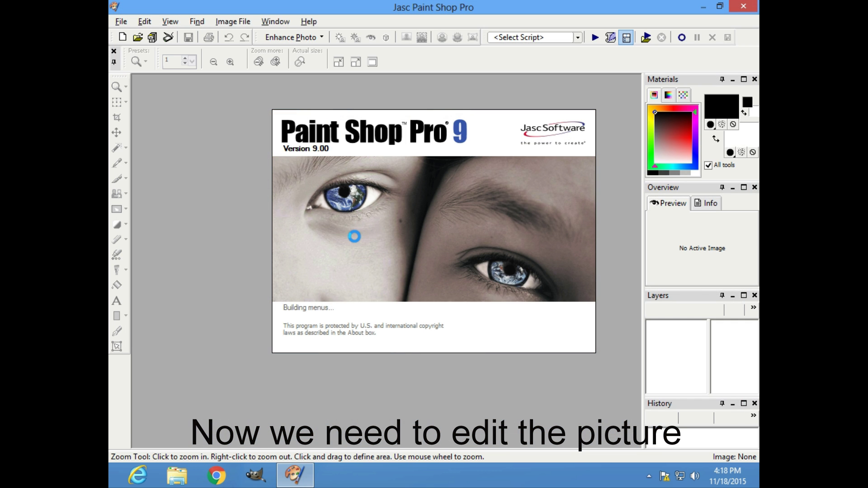Viewport: 868px width, 488px height.
Task: Click the Zoom out magnifier in options bar
Action: pyautogui.click(x=213, y=62)
